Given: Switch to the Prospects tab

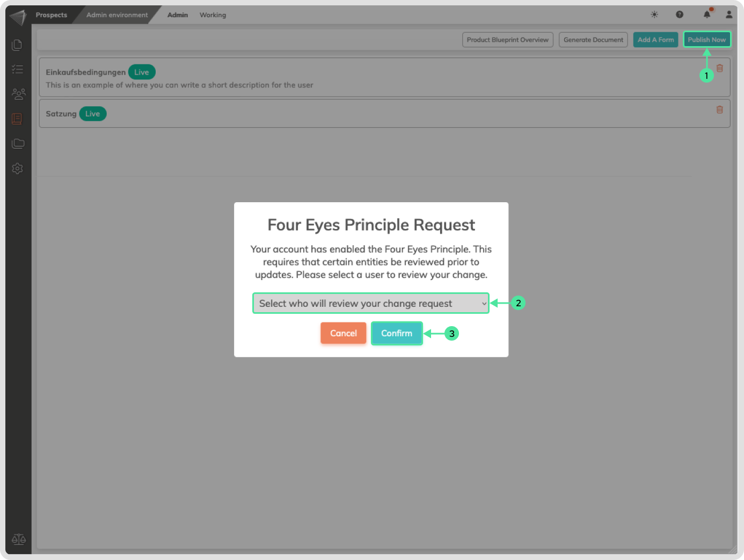Looking at the screenshot, I should click(x=52, y=15).
